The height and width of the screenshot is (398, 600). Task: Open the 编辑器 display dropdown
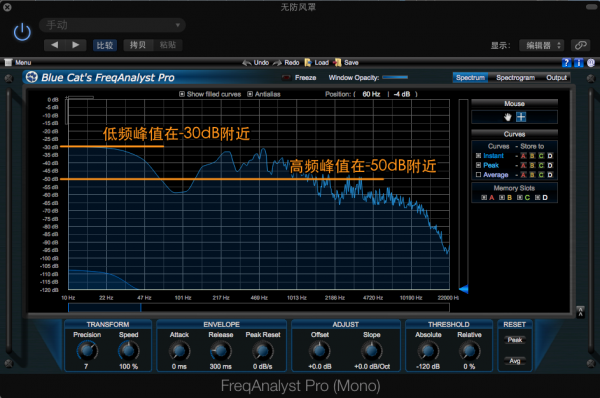[x=541, y=45]
